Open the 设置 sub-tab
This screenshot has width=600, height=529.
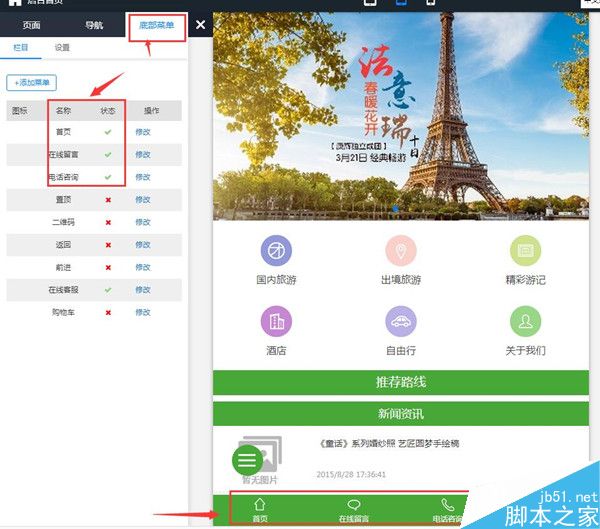pos(62,47)
